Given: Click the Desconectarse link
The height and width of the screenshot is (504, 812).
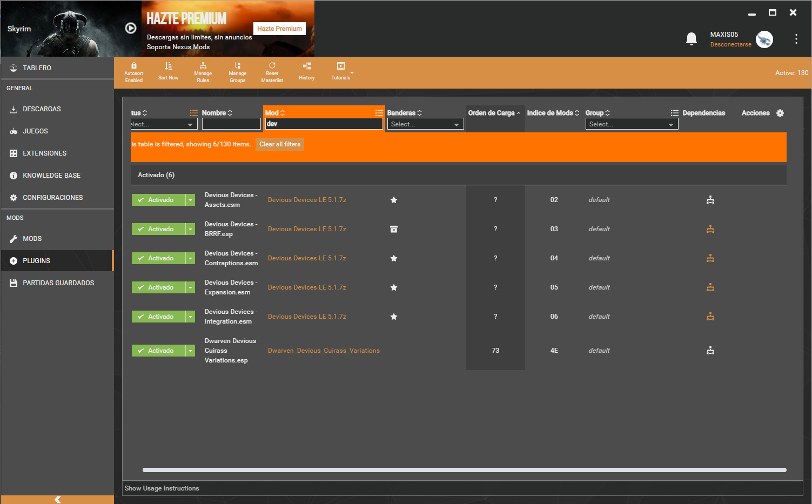Looking at the screenshot, I should pyautogui.click(x=730, y=44).
